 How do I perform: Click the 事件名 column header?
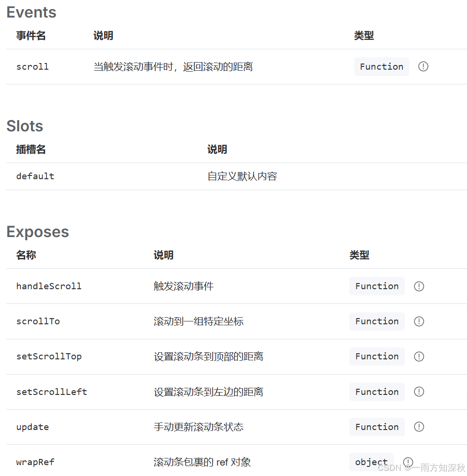31,36
